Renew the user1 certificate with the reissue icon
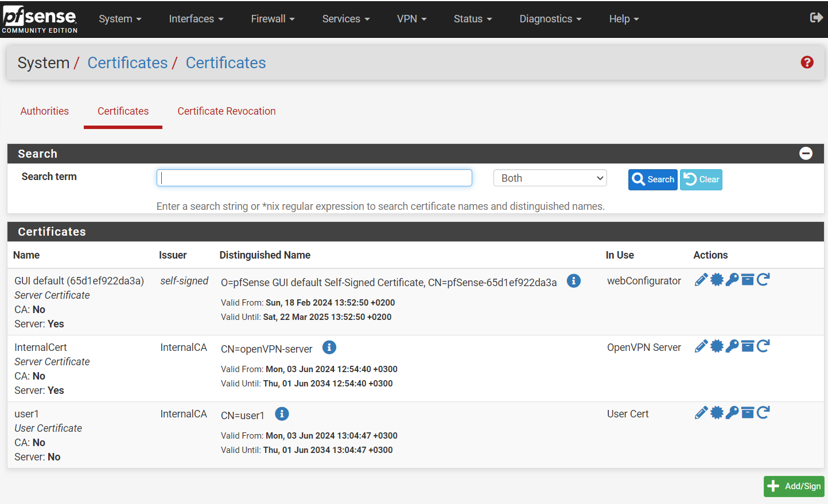The image size is (828, 504). pyautogui.click(x=763, y=413)
